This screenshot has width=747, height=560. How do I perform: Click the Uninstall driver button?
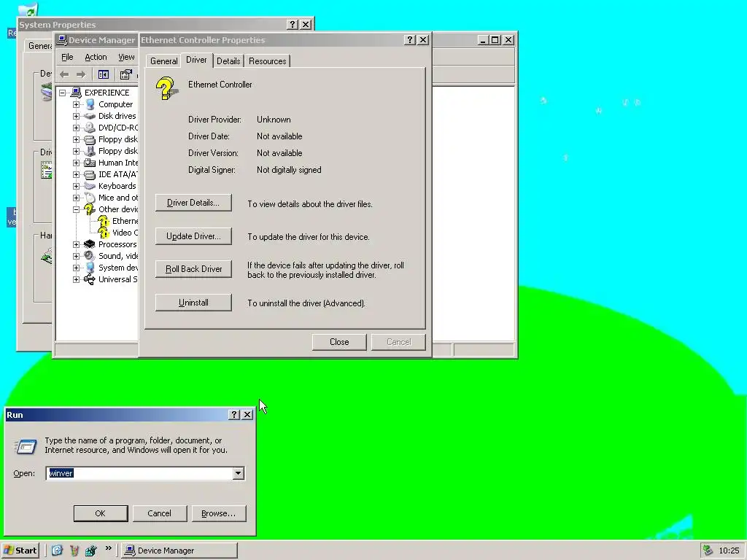[x=193, y=303]
